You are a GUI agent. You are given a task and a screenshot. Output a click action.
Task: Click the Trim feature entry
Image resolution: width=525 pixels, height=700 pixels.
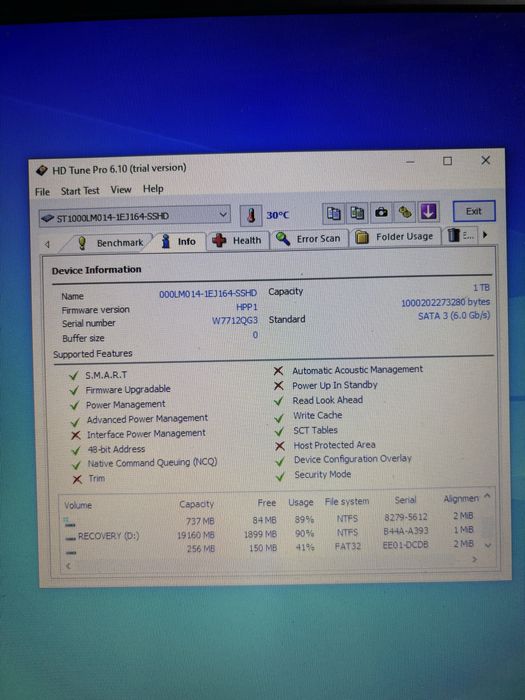pyautogui.click(x=97, y=479)
